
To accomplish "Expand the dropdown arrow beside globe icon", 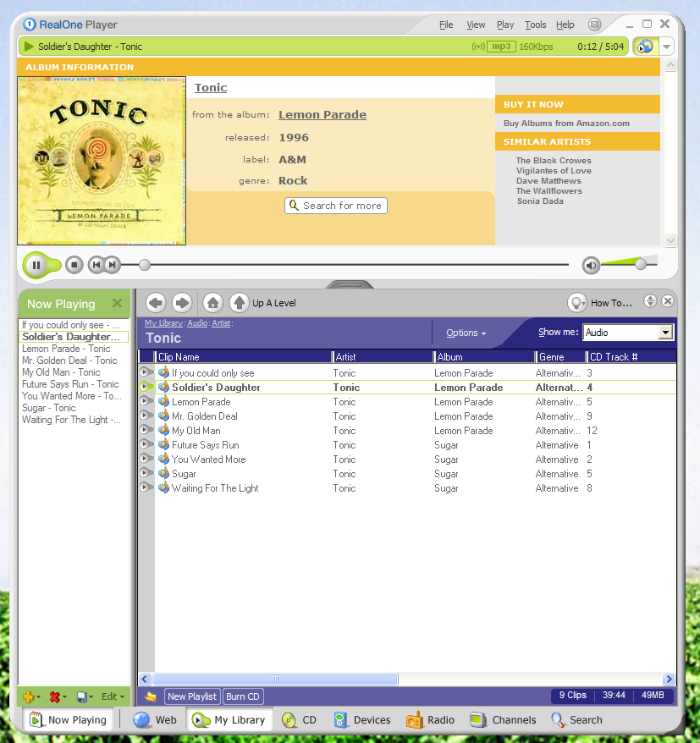I will point(666,47).
